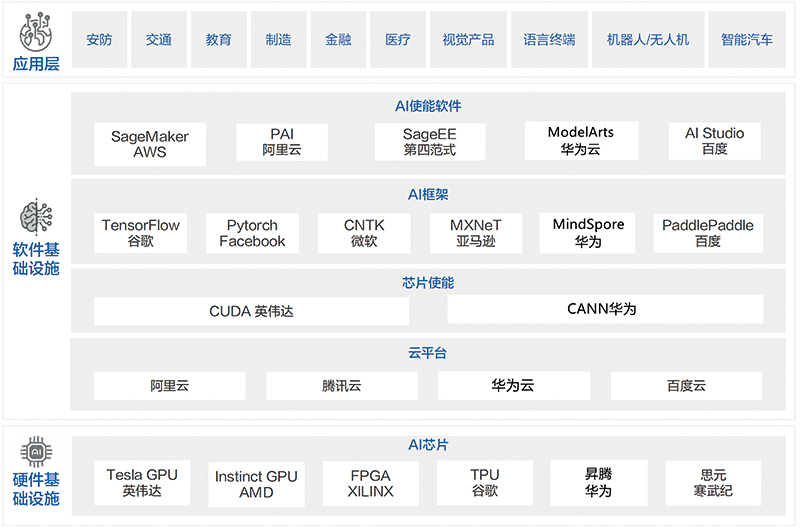This screenshot has height=530, width=800.
Task: Click the TensorFlow 谷歌 box
Action: (x=140, y=233)
